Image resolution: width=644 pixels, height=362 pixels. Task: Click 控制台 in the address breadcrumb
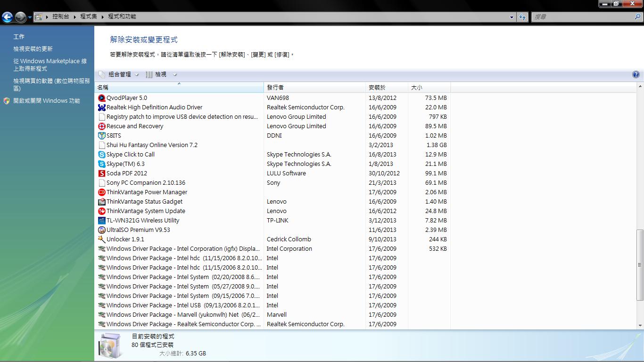pyautogui.click(x=61, y=16)
